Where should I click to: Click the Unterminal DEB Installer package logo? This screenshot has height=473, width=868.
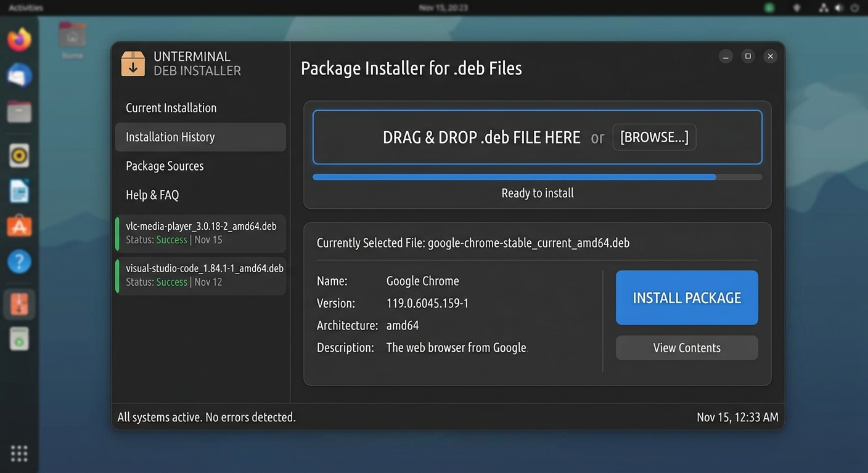click(x=133, y=63)
